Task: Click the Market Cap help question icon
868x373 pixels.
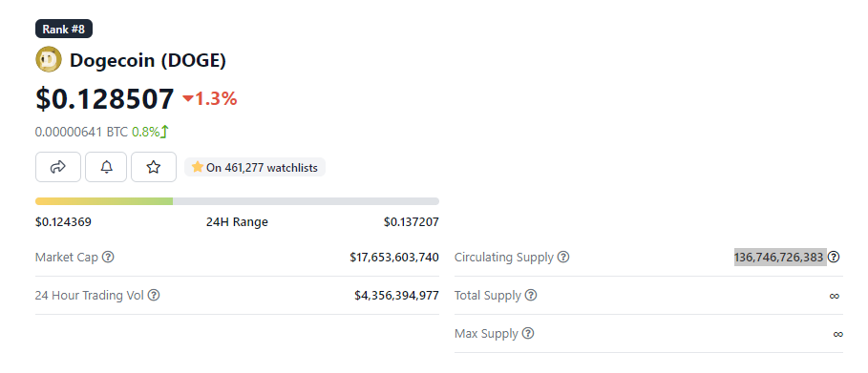Action: (109, 257)
